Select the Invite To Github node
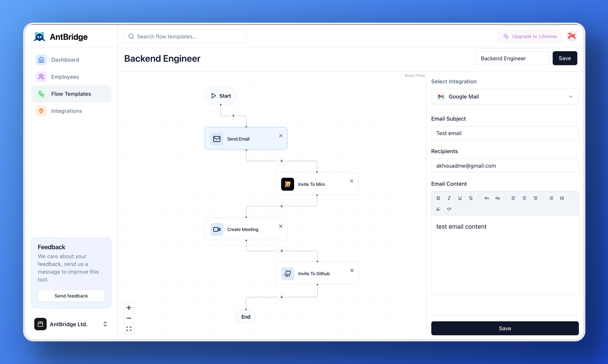The height and width of the screenshot is (364, 608). (317, 273)
